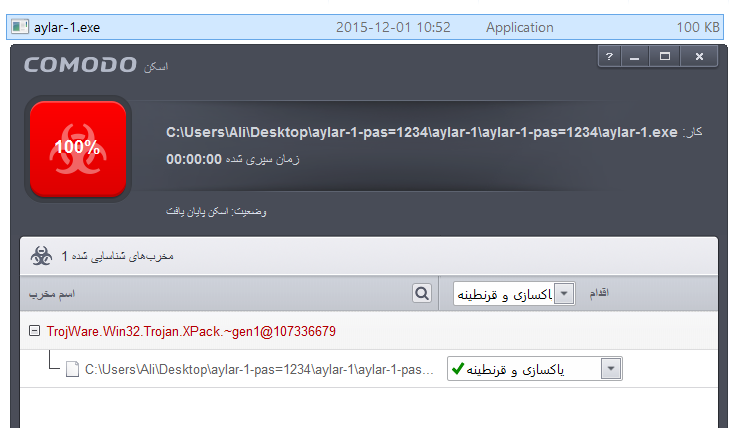731x428 pixels.
Task: Click the 2015-12-01 10:52 date entry
Action: tap(393, 27)
